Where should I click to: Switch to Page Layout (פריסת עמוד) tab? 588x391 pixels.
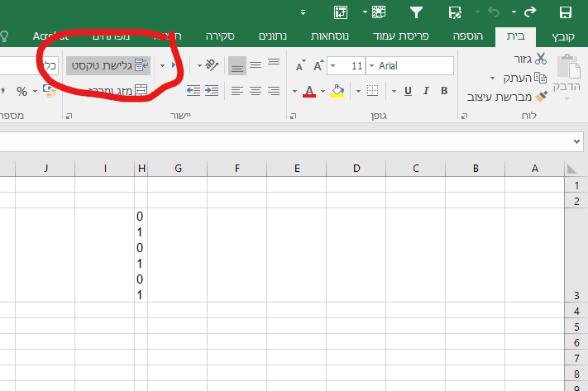[x=400, y=36]
